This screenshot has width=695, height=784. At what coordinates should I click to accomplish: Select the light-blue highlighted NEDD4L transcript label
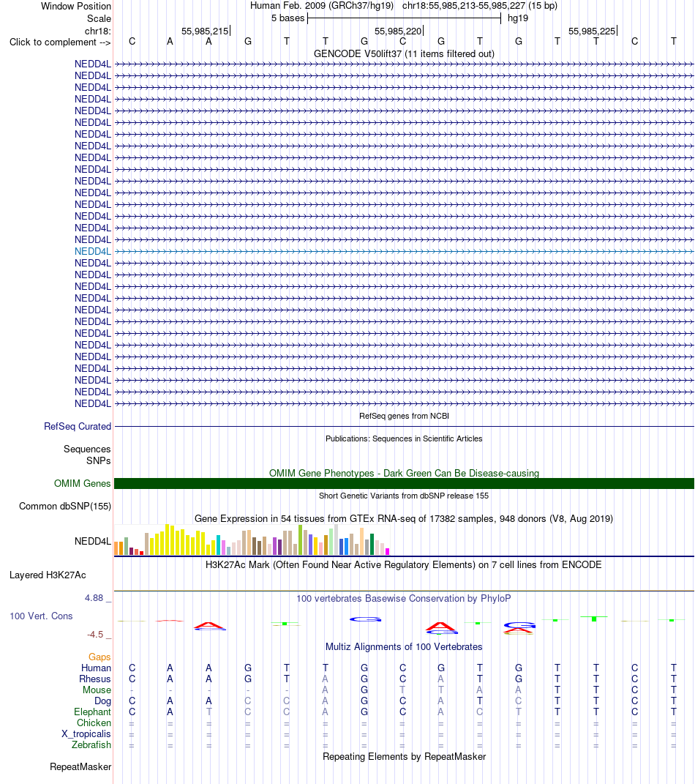[93, 252]
